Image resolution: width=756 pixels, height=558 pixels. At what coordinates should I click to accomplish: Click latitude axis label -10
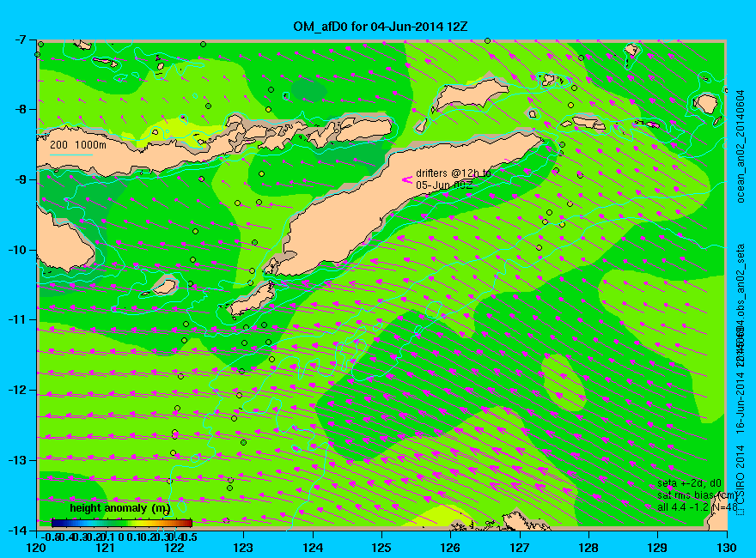coord(18,250)
